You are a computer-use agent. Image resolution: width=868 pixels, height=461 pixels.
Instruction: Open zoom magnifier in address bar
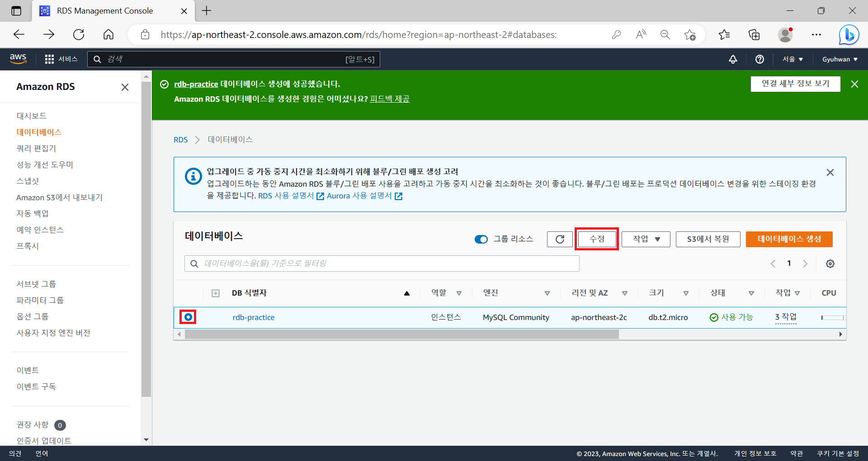(x=665, y=34)
